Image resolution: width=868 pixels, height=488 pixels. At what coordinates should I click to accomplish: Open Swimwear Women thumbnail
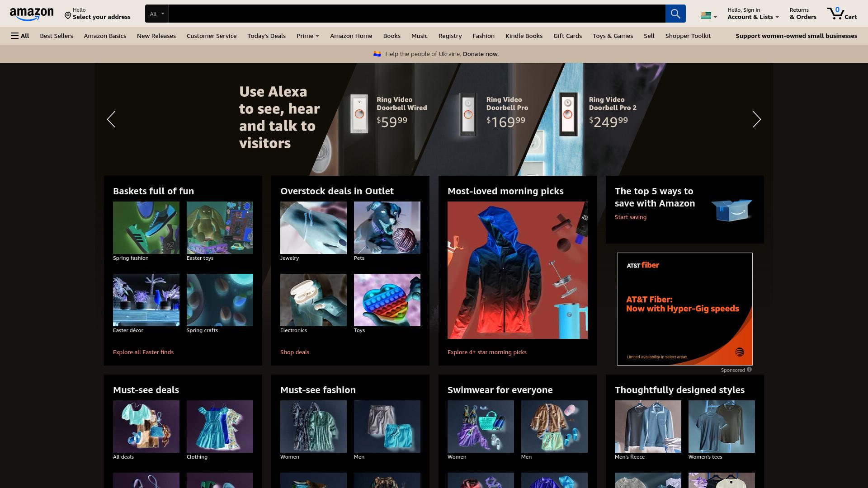coord(481,427)
